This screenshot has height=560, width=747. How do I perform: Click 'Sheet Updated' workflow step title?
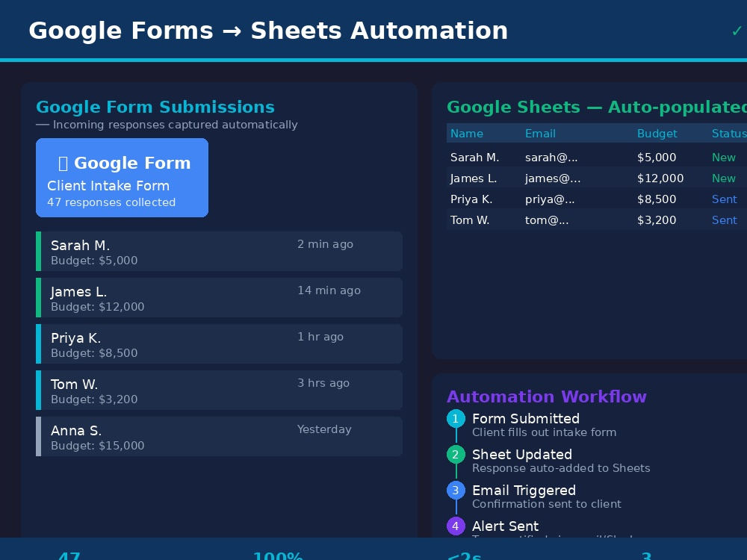[x=521, y=454]
